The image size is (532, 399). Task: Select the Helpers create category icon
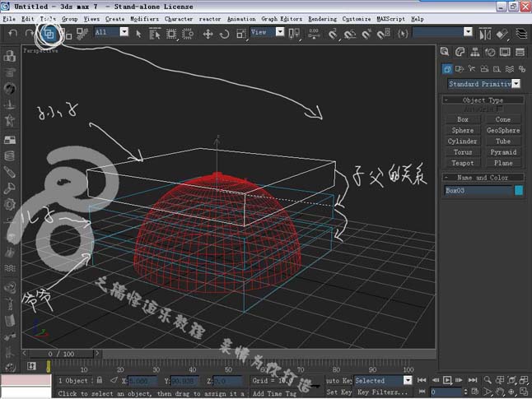coord(497,69)
